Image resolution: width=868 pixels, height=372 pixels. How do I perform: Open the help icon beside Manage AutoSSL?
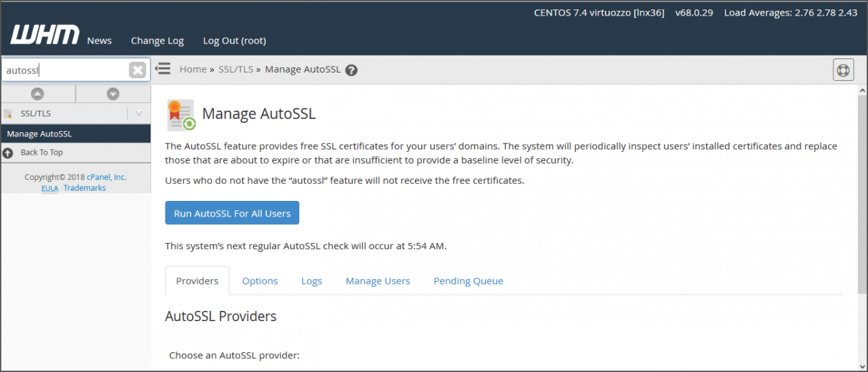[x=351, y=70]
